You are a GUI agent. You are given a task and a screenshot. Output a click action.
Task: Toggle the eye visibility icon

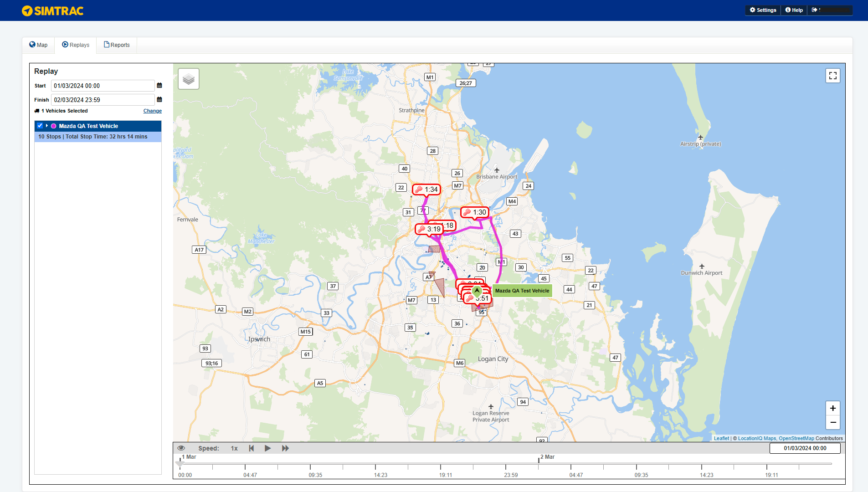point(181,448)
